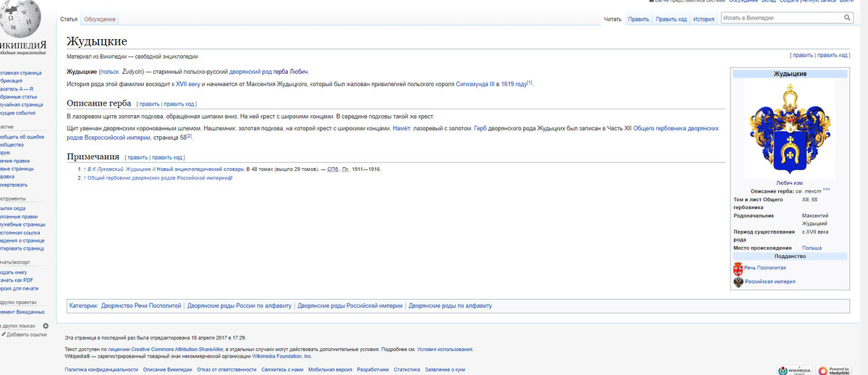Click 'править код' next to 'Описание герба'
Screen dimensions: 868x375
(x=179, y=104)
